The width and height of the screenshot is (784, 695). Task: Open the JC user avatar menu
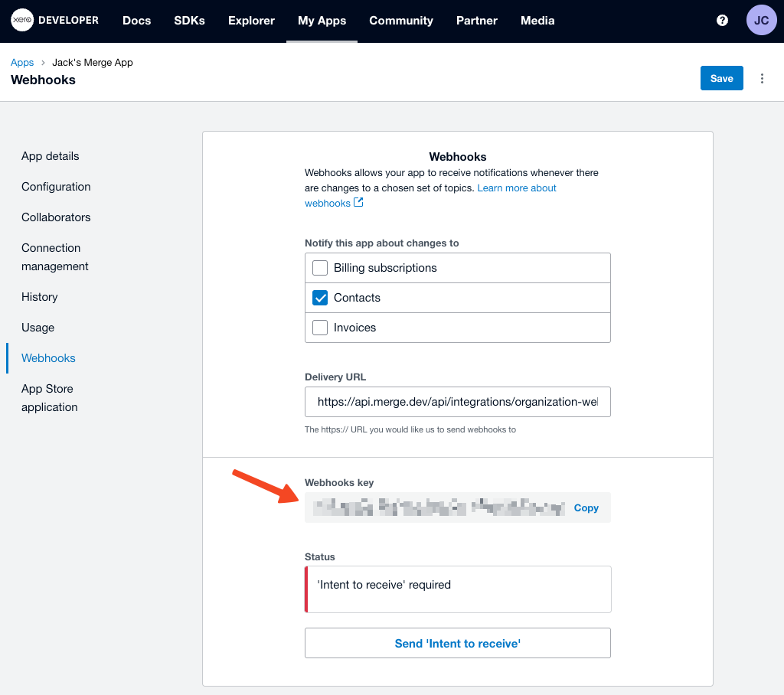(761, 21)
